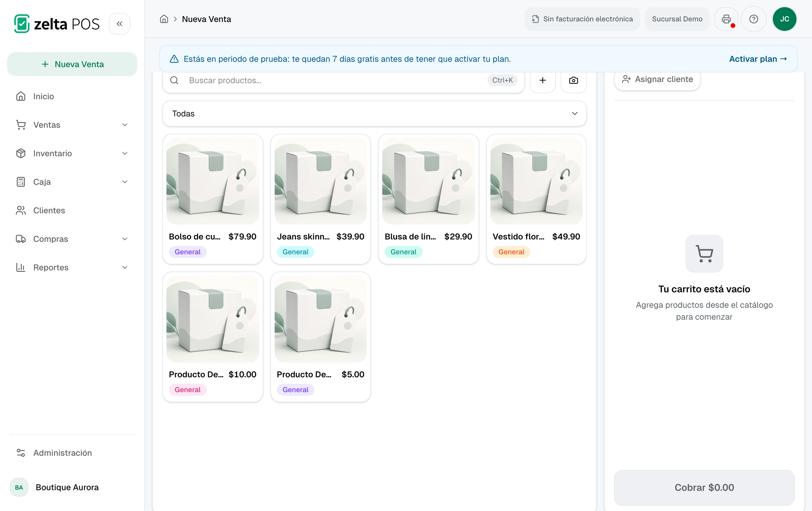Click the Tu carrito está vacío heading

[704, 289]
